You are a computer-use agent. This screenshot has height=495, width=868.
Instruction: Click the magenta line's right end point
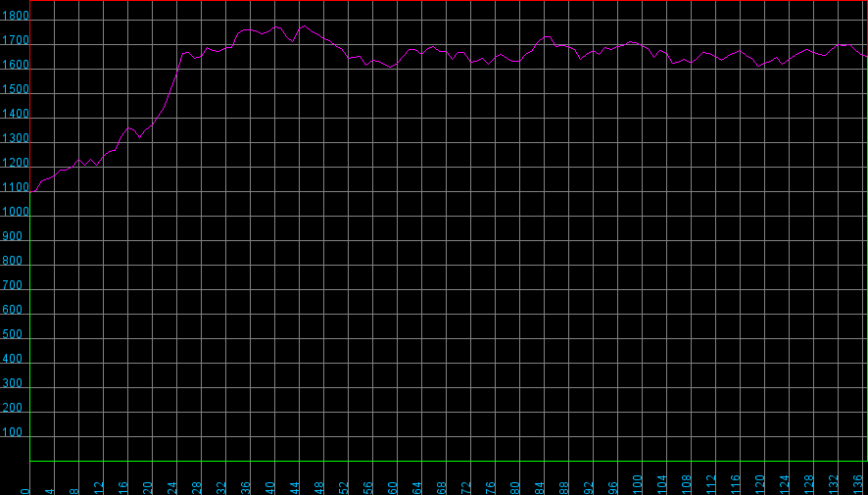[x=866, y=57]
